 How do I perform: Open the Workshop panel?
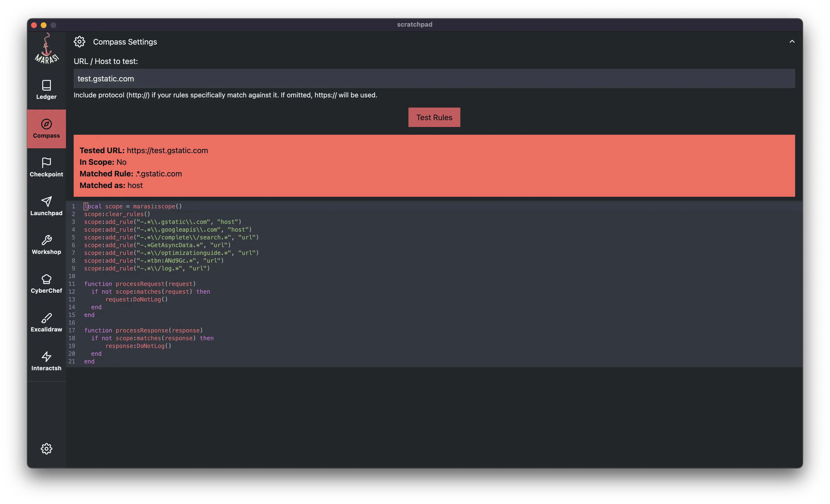pos(46,245)
